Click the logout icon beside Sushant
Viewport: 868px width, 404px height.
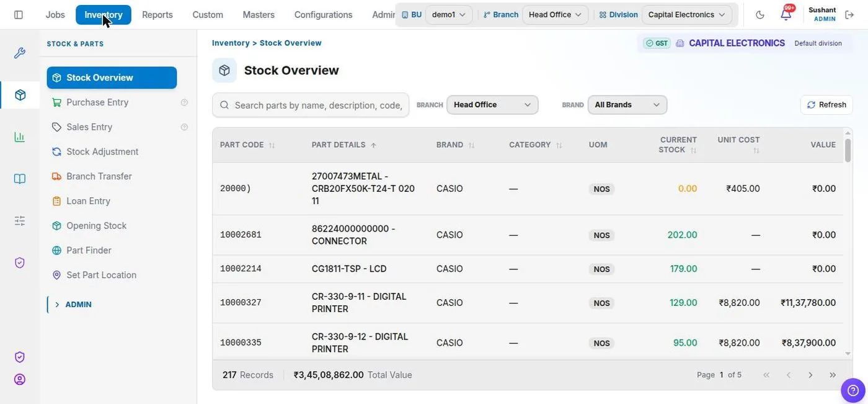pos(849,15)
